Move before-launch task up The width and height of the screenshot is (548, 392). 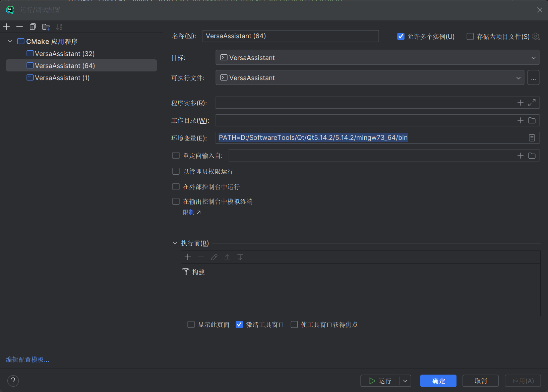pyautogui.click(x=227, y=257)
